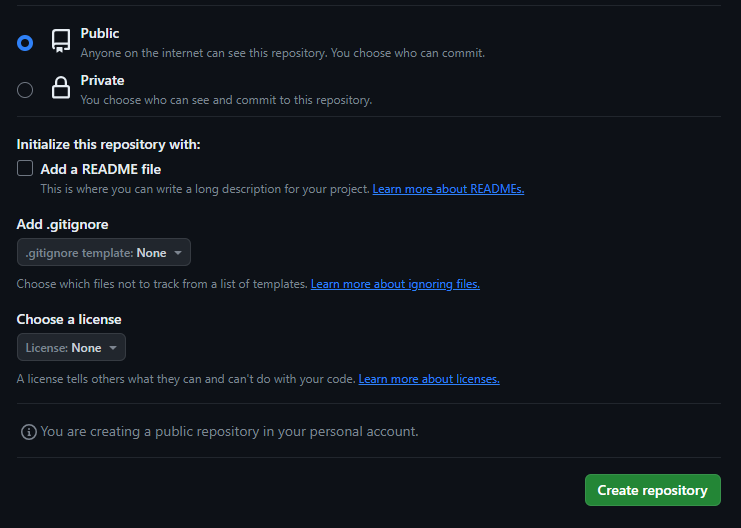
Task: Open Learn more about READMEs link
Action: point(448,189)
